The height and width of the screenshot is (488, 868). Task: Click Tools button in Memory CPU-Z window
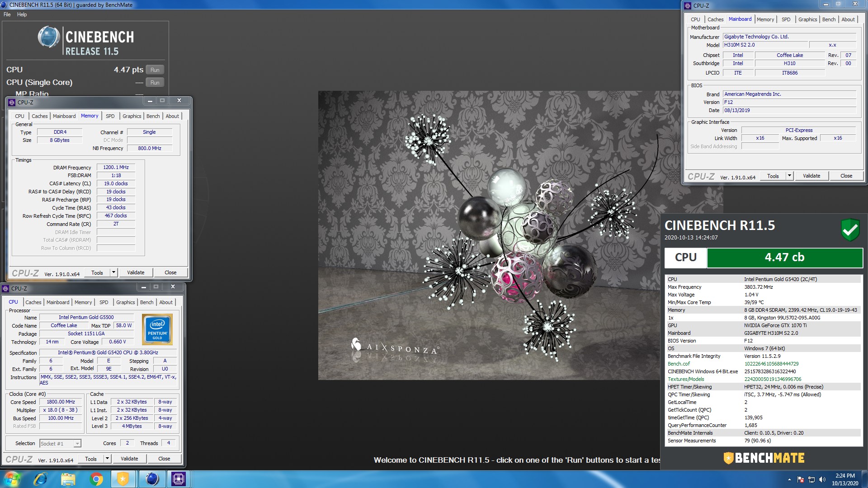click(x=97, y=273)
